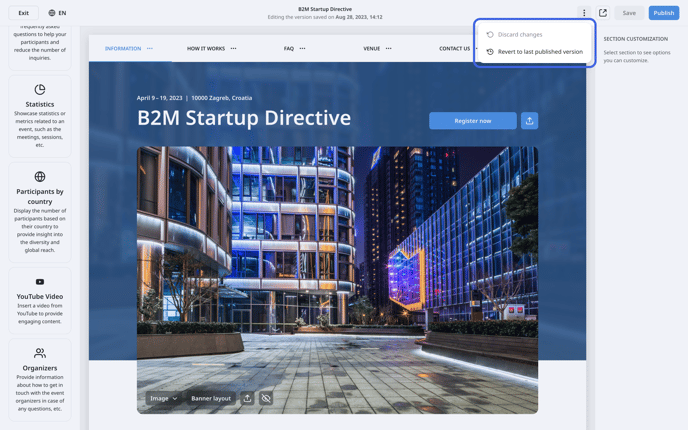Click the Exit button

(24, 13)
